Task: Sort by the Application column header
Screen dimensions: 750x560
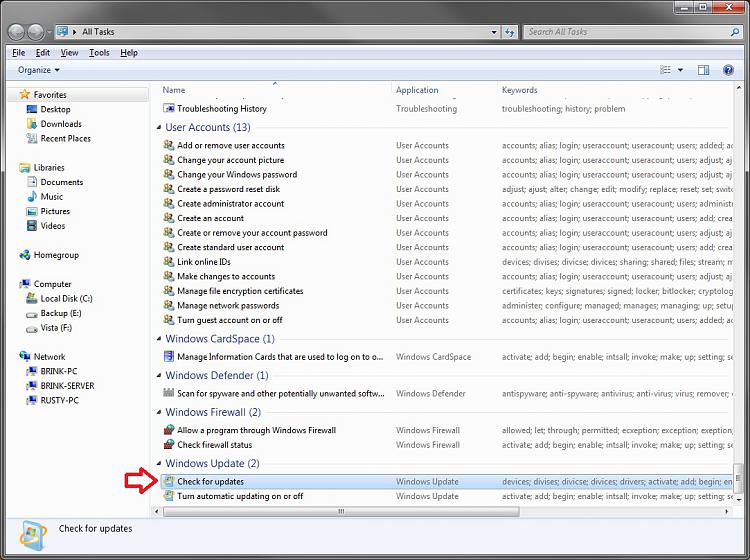Action: point(444,90)
